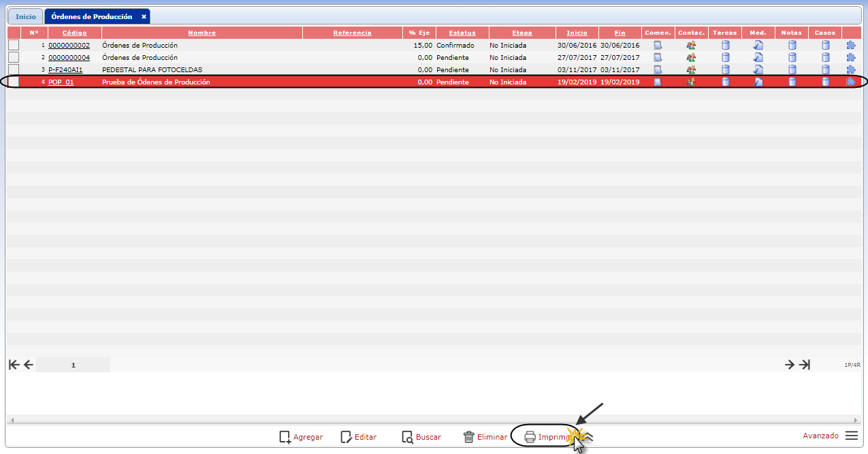Go to previous page arrow

point(28,365)
